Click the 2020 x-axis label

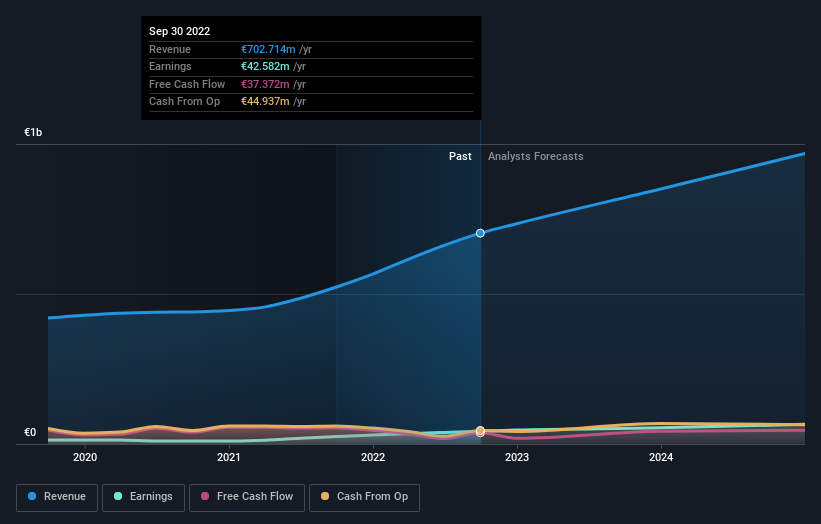click(x=85, y=457)
